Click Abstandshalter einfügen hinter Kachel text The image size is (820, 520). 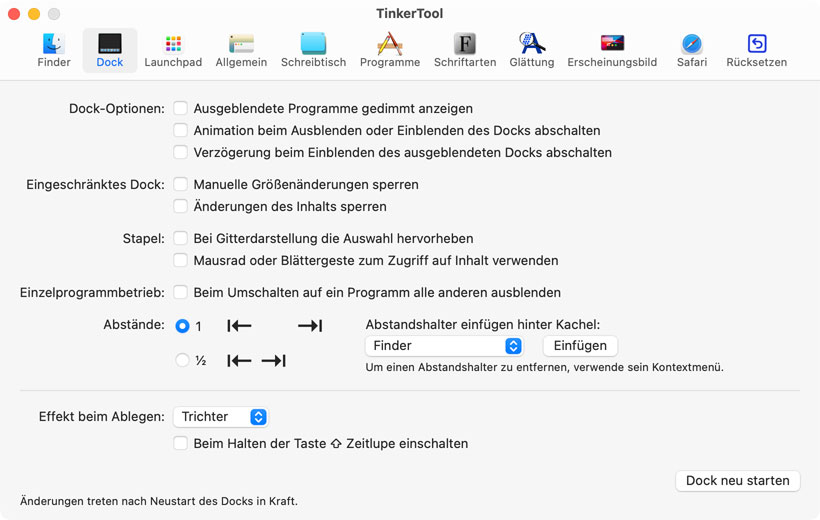[483, 324]
